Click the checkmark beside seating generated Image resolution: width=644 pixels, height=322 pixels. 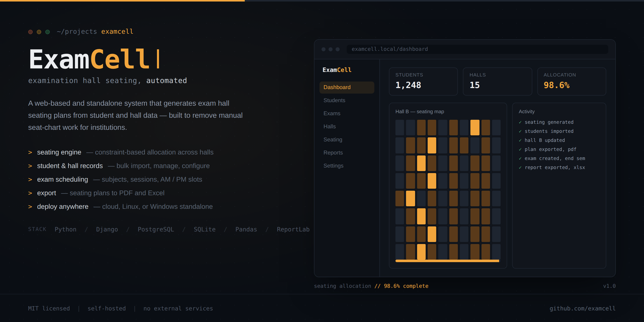pyautogui.click(x=520, y=122)
